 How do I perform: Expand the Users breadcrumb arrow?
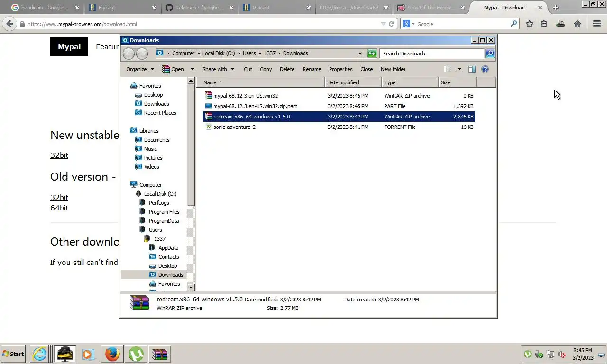point(259,54)
